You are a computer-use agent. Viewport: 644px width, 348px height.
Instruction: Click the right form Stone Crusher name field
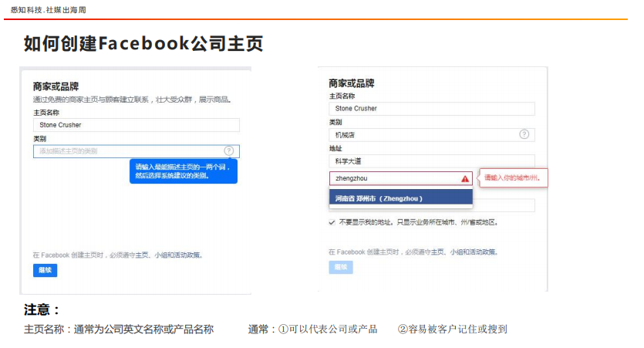(x=432, y=109)
